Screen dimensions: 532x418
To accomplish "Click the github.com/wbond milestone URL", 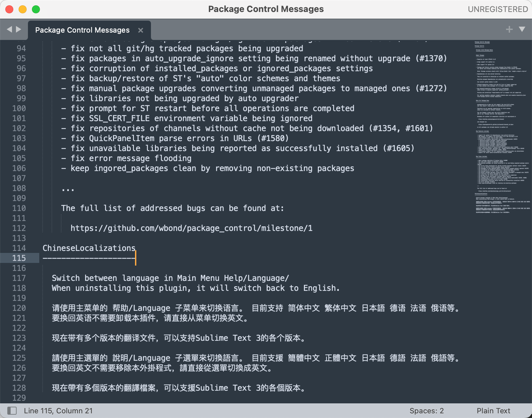I will click(191, 228).
